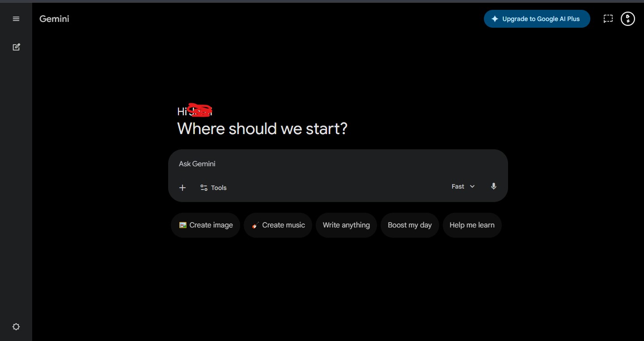Click the sparkle icon in the Upgrade button
Screen dimensions: 644x341
click(495, 19)
